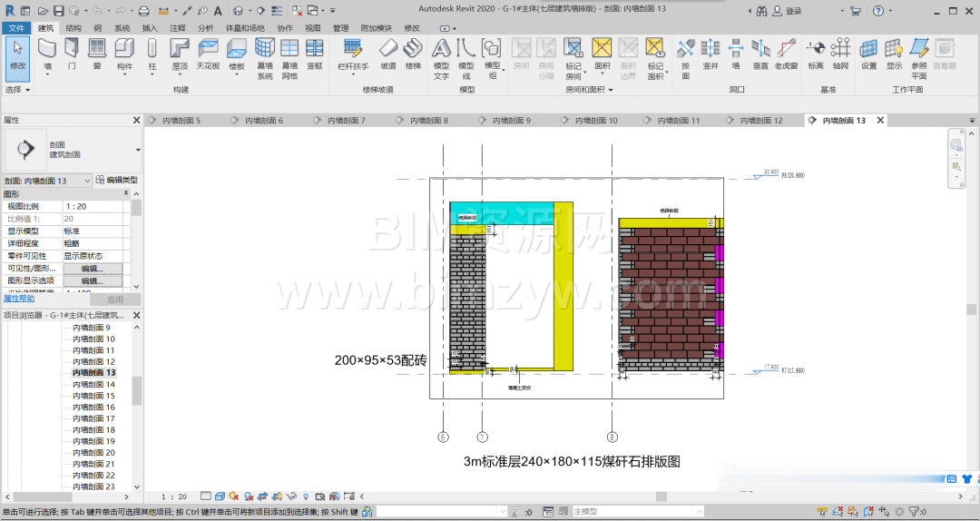Switch to the 内墙剖面 10 view tab

pyautogui.click(x=595, y=120)
